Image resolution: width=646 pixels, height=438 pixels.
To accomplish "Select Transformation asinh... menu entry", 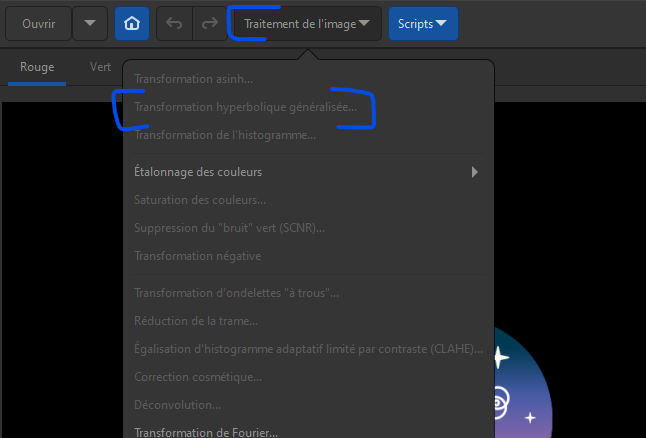I will [x=308, y=79].
